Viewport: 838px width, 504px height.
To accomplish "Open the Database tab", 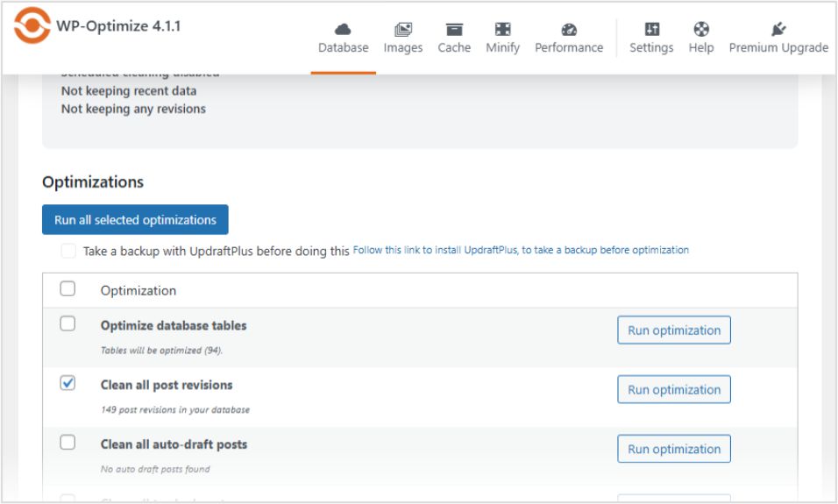I will click(343, 47).
